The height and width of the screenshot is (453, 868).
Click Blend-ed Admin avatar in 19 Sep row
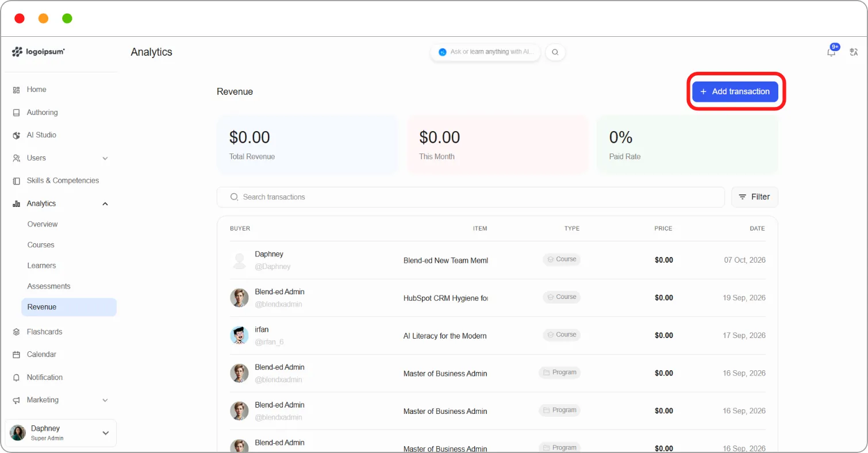pyautogui.click(x=240, y=298)
